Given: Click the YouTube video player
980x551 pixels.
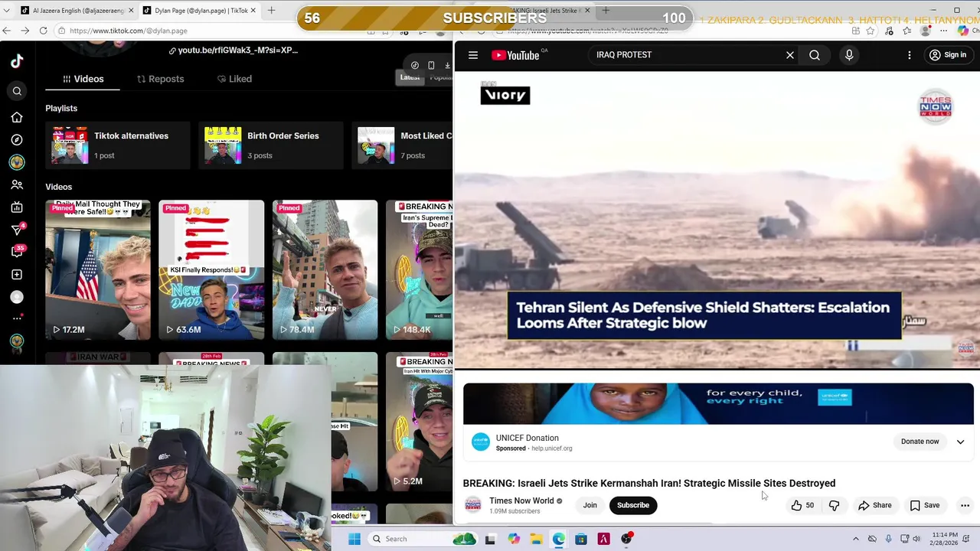Looking at the screenshot, I should 717,220.
